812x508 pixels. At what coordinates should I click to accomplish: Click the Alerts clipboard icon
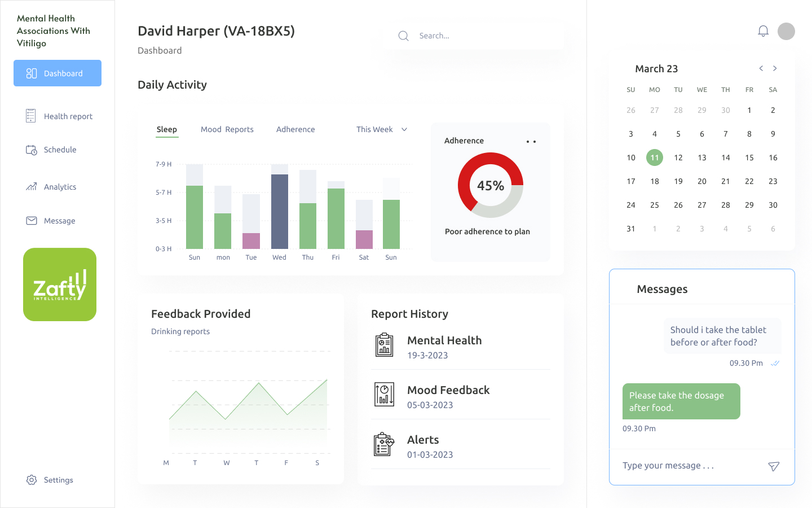(384, 444)
